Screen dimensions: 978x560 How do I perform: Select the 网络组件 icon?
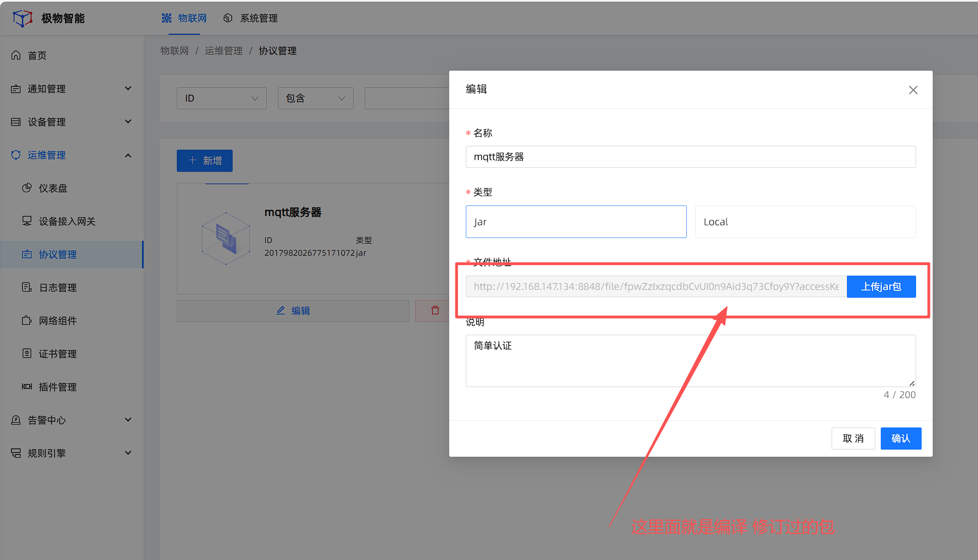(27, 320)
